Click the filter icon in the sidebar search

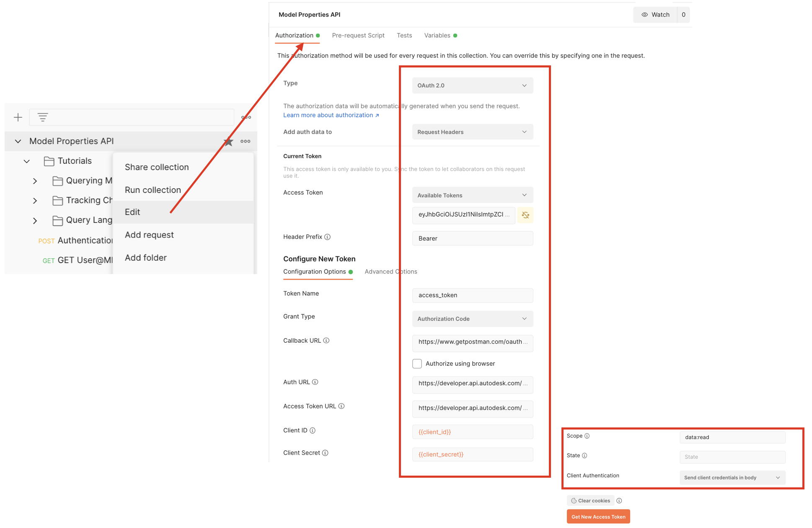pyautogui.click(x=43, y=117)
